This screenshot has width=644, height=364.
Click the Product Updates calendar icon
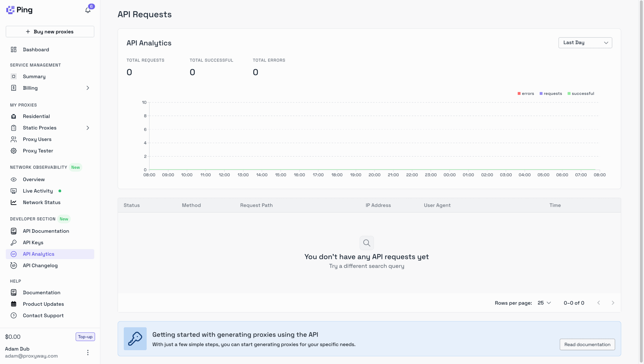14,304
